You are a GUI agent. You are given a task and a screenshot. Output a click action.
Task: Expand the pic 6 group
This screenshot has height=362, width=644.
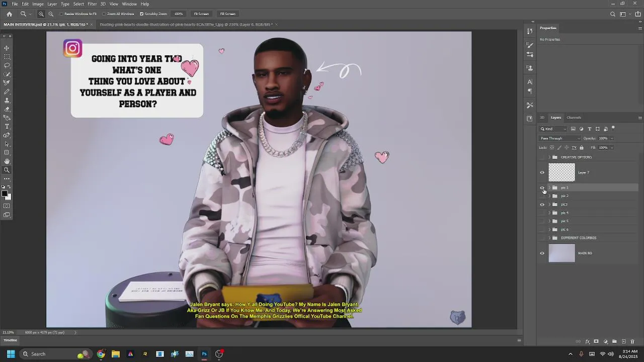tap(549, 230)
